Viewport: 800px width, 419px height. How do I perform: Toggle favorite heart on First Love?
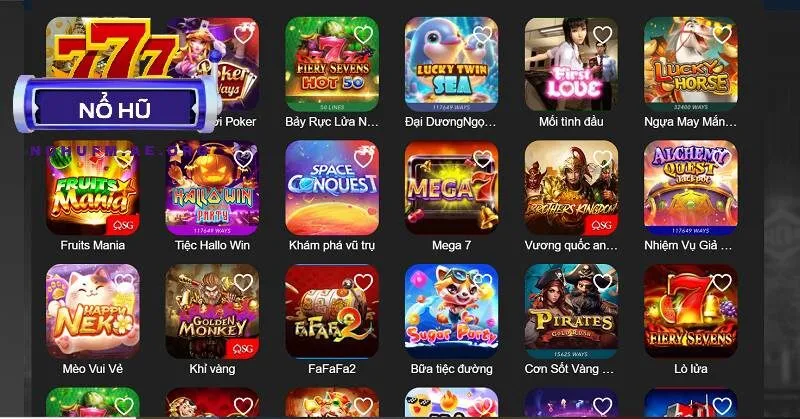point(602,35)
